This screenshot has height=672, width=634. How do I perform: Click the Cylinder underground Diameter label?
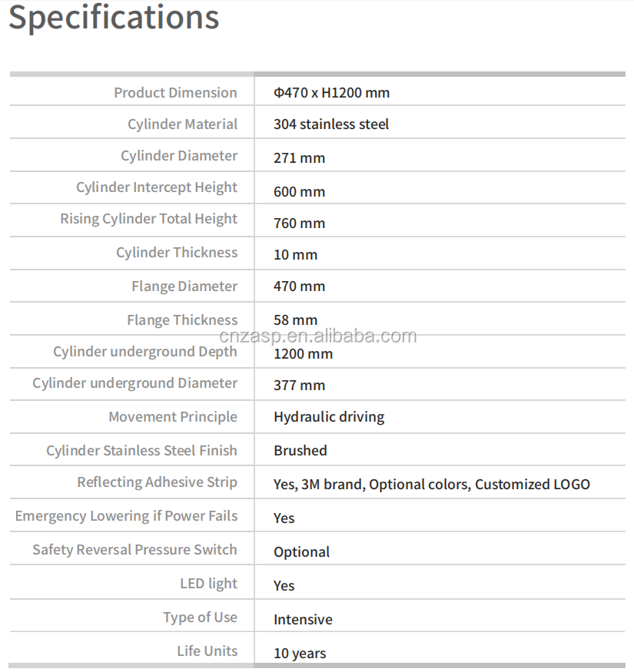[134, 383]
